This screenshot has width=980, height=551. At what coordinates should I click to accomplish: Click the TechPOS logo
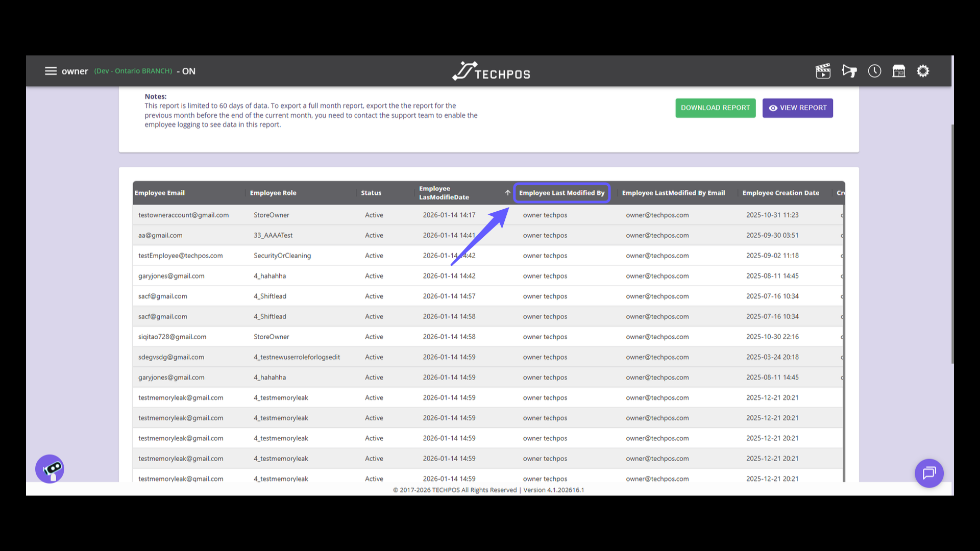click(x=491, y=71)
